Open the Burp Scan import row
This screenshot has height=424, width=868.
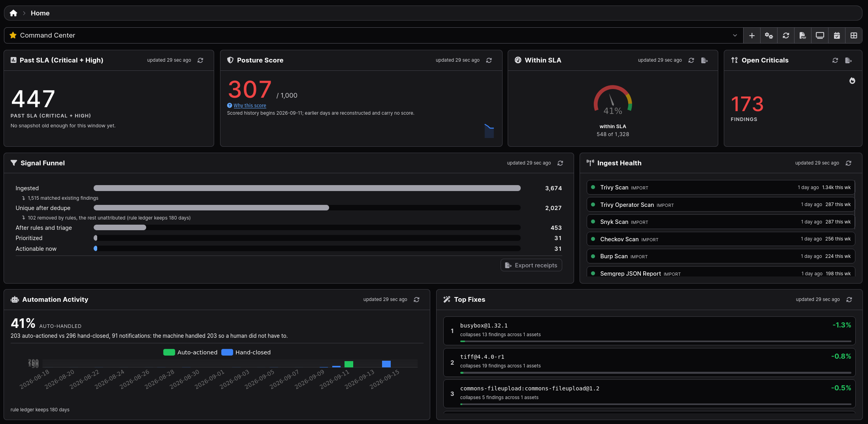click(721, 256)
